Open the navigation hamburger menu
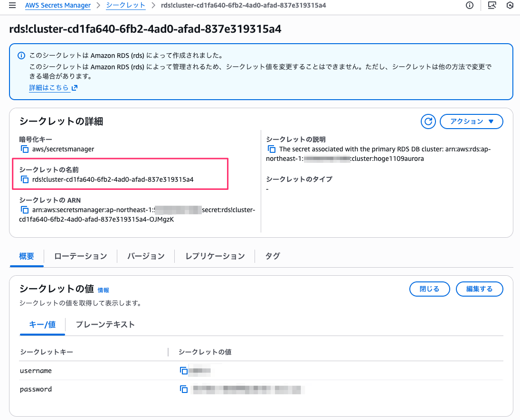Viewport: 520px width, 420px height. pyautogui.click(x=12, y=6)
